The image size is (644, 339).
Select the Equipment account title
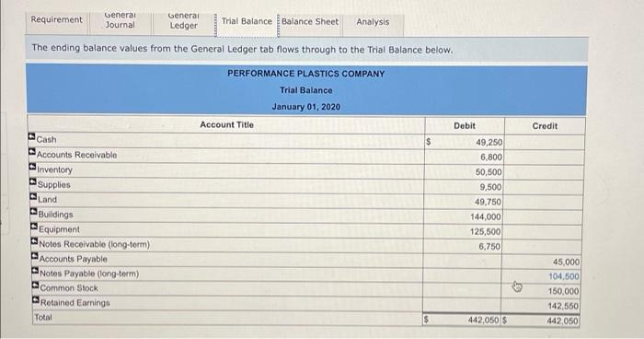point(59,229)
